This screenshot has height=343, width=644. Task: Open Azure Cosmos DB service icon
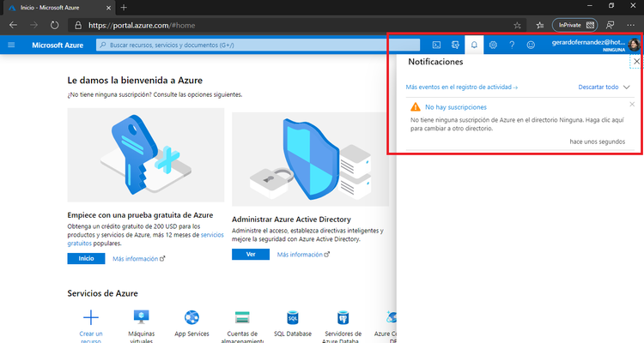(392, 317)
